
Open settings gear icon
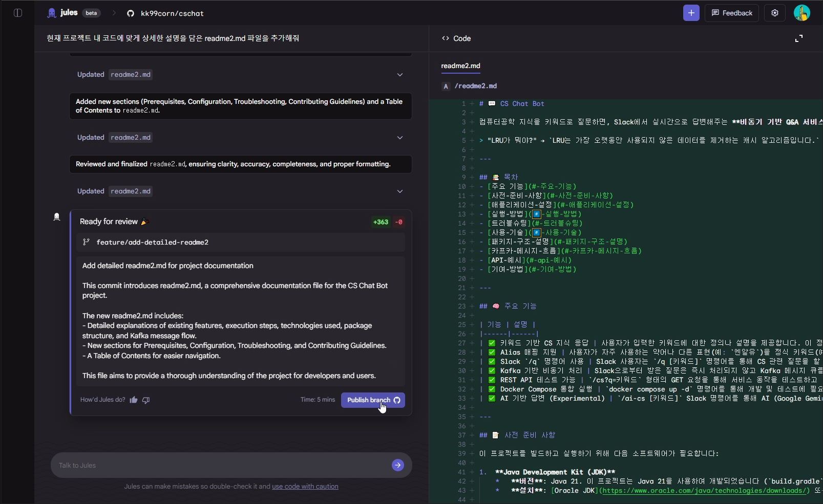click(775, 13)
